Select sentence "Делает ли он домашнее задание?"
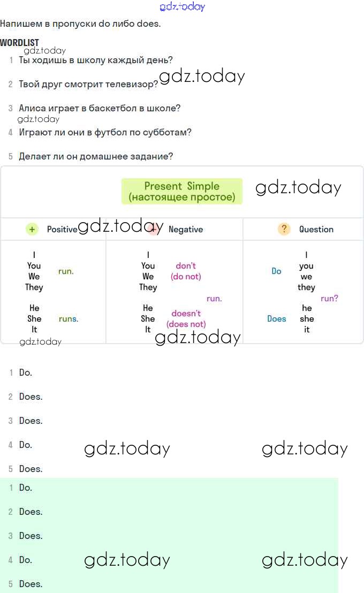Screen dimensions: 364x593 96,156
